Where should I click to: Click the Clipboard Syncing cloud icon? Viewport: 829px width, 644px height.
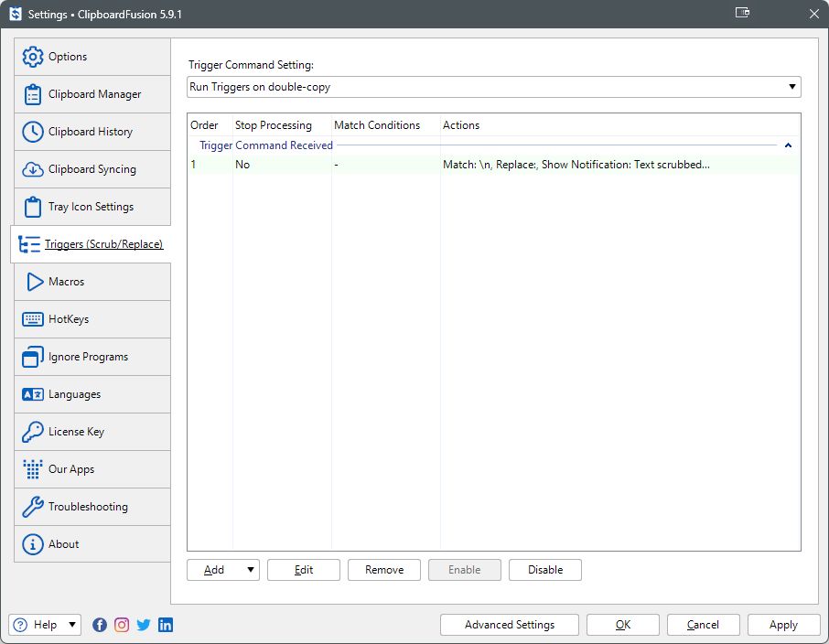tap(33, 169)
